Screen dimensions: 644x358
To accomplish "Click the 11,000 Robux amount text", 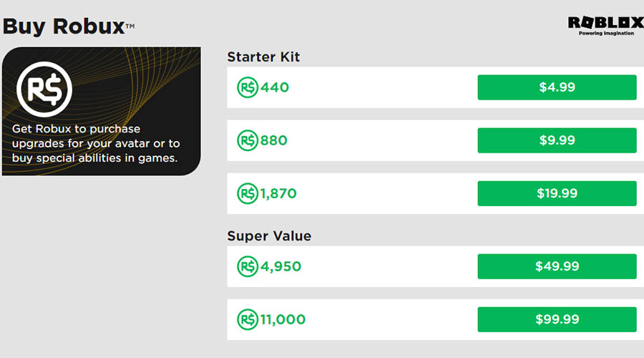I will 283,319.
